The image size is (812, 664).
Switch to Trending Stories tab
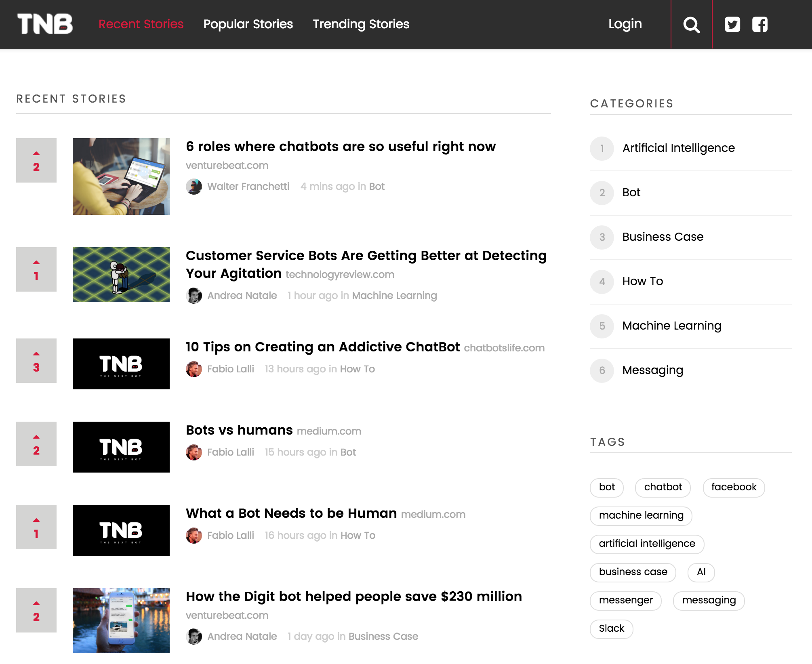(x=361, y=24)
